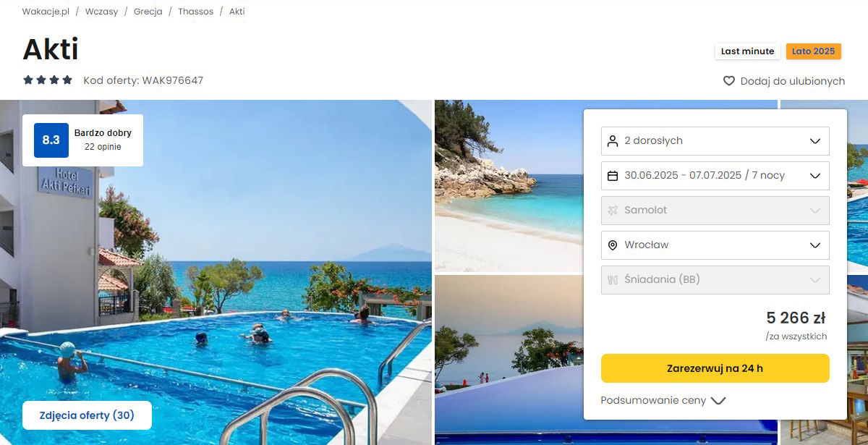
Task: Go to Grecja in the breadcrumb
Action: pos(148,12)
